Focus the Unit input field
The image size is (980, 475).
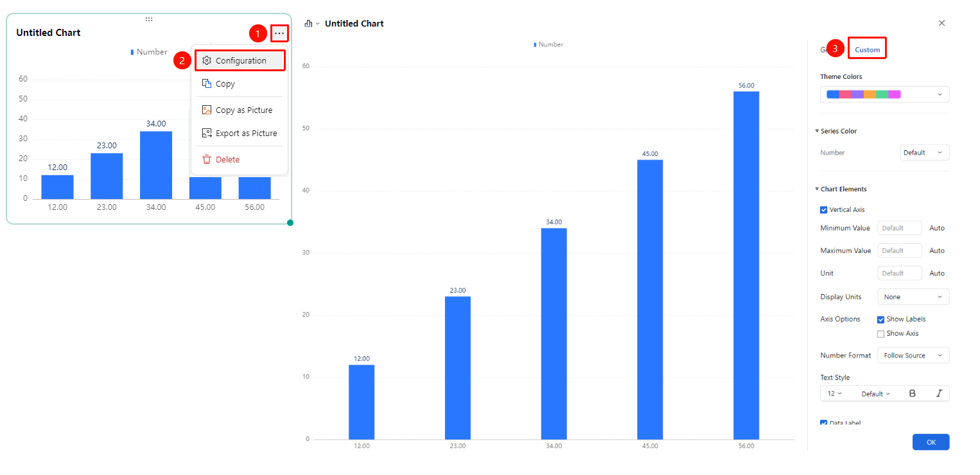click(900, 273)
